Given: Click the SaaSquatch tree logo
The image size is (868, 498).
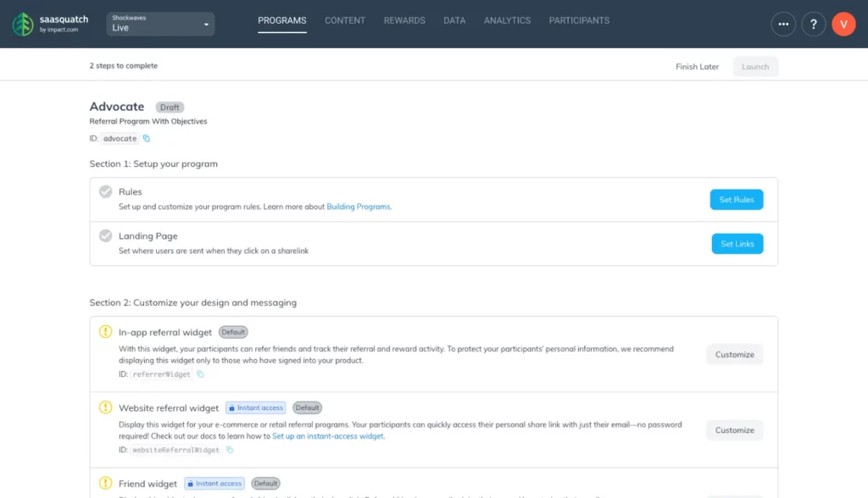Looking at the screenshot, I should (23, 24).
